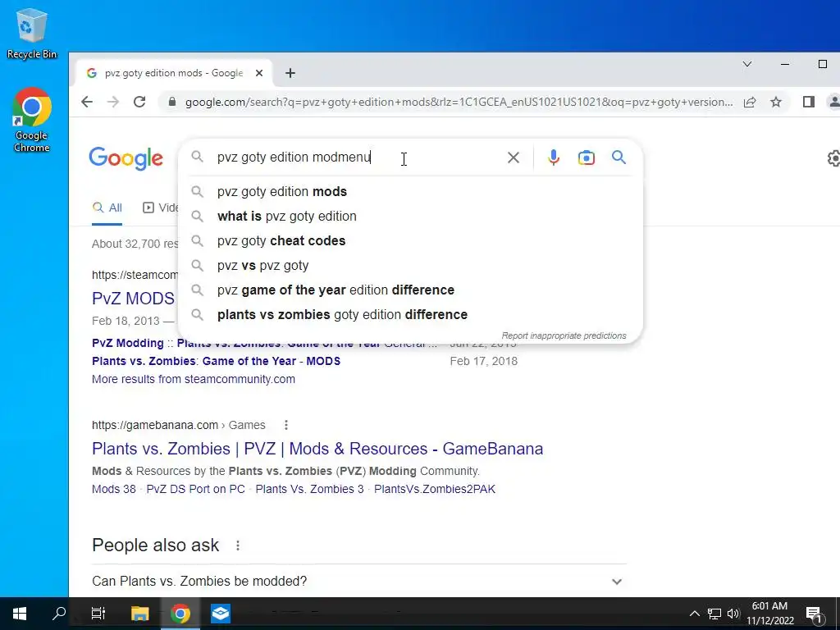The width and height of the screenshot is (840, 630).
Task: Open 'Plants vs. Zombies: Game of the Year - MODS'
Action: [x=216, y=361]
